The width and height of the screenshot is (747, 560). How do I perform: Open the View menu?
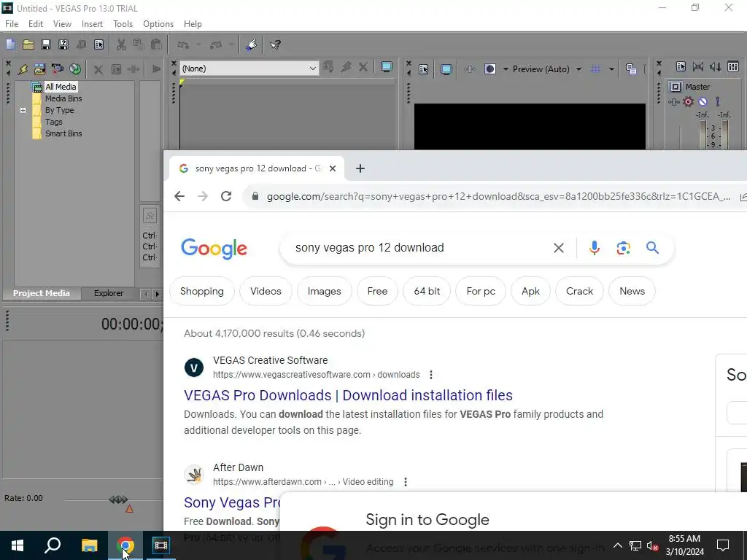tap(62, 24)
